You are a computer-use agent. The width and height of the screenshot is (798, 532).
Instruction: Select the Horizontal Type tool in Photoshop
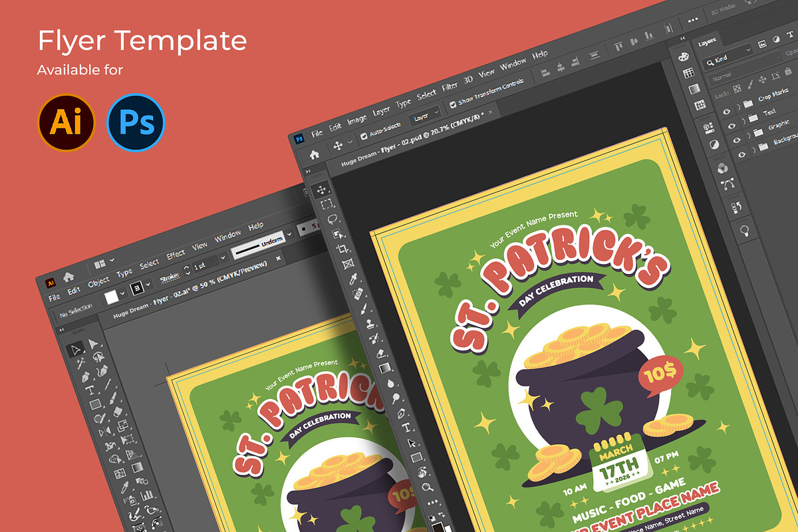pos(406,428)
